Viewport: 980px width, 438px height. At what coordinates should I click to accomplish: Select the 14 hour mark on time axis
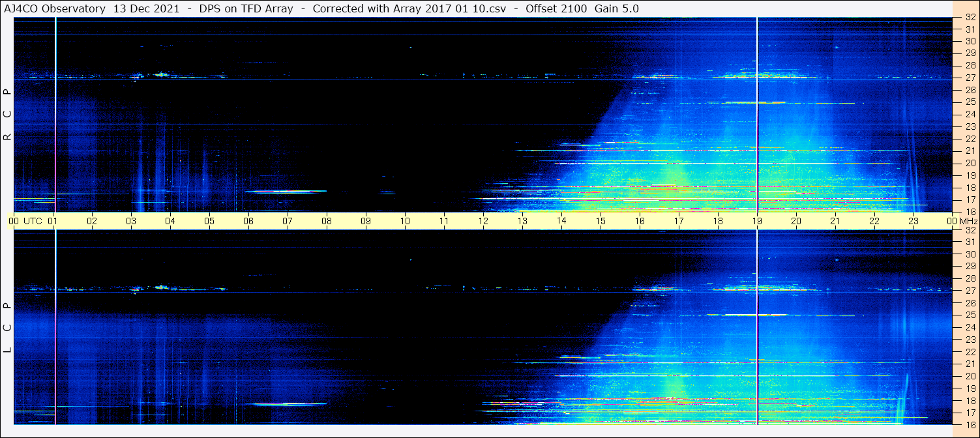(561, 221)
